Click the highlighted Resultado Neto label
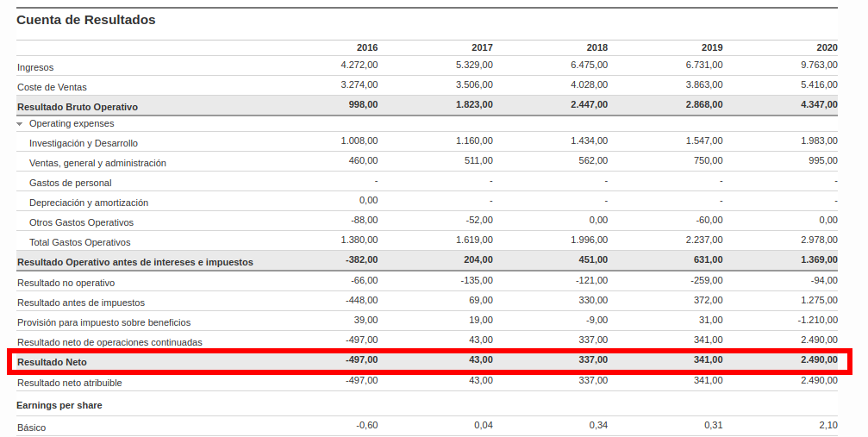Screen dimensions: 868x437 pos(52,362)
